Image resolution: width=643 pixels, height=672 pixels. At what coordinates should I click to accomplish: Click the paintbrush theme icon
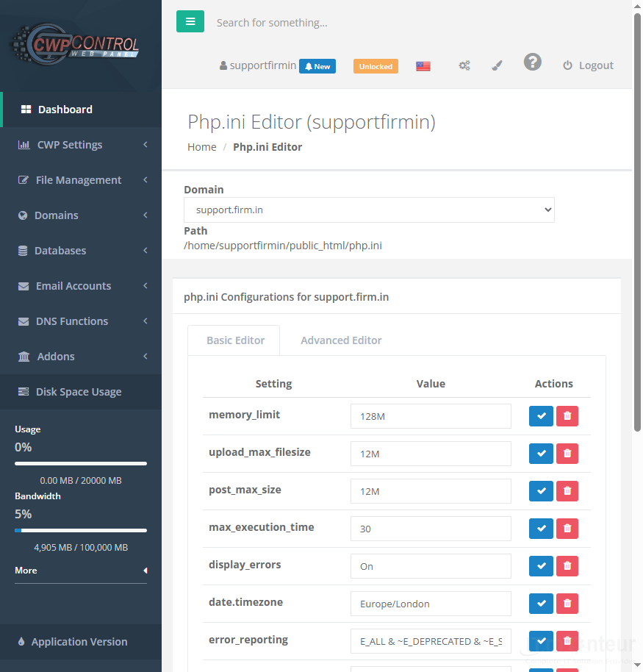pyautogui.click(x=497, y=65)
